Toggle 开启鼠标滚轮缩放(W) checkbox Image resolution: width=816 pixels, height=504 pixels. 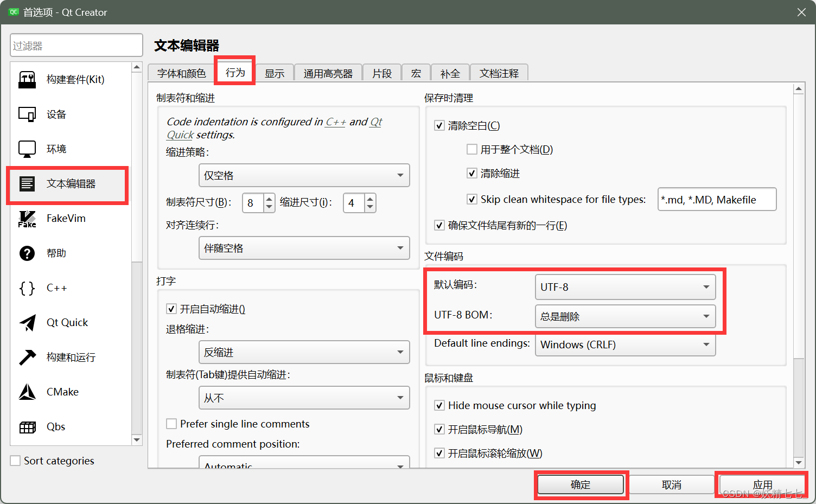[x=440, y=453]
